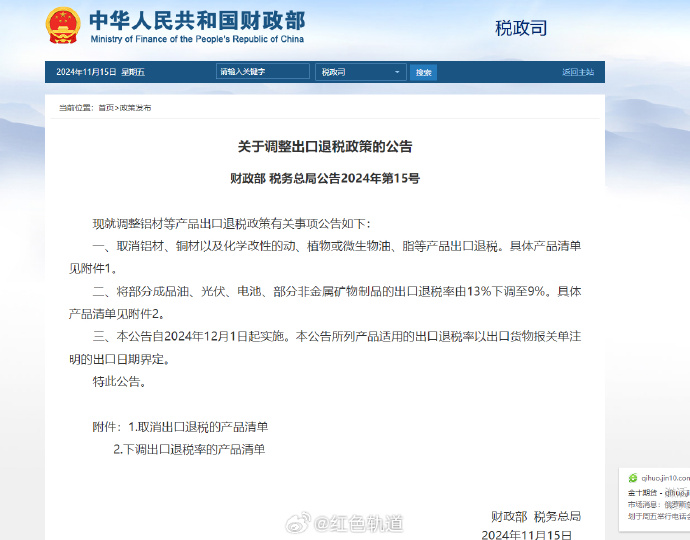Open attachment 2 下调出口退税率的产品清单

click(189, 450)
